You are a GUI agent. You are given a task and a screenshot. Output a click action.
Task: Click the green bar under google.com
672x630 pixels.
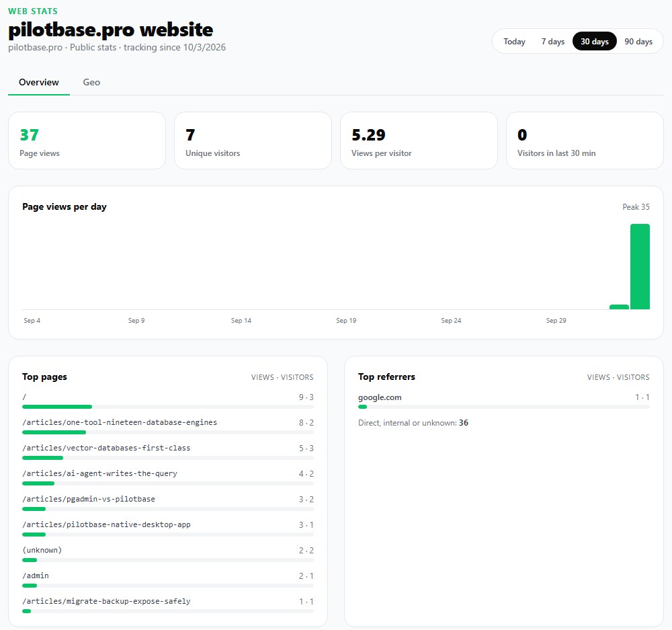click(363, 407)
